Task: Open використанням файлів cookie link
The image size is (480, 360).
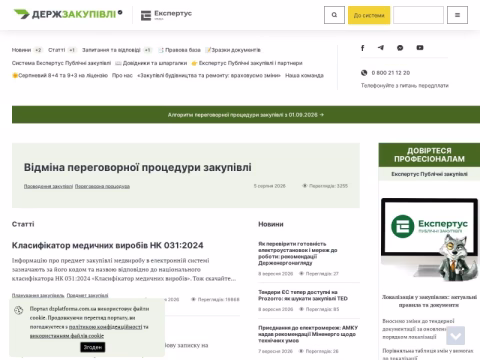Action: click(67, 336)
